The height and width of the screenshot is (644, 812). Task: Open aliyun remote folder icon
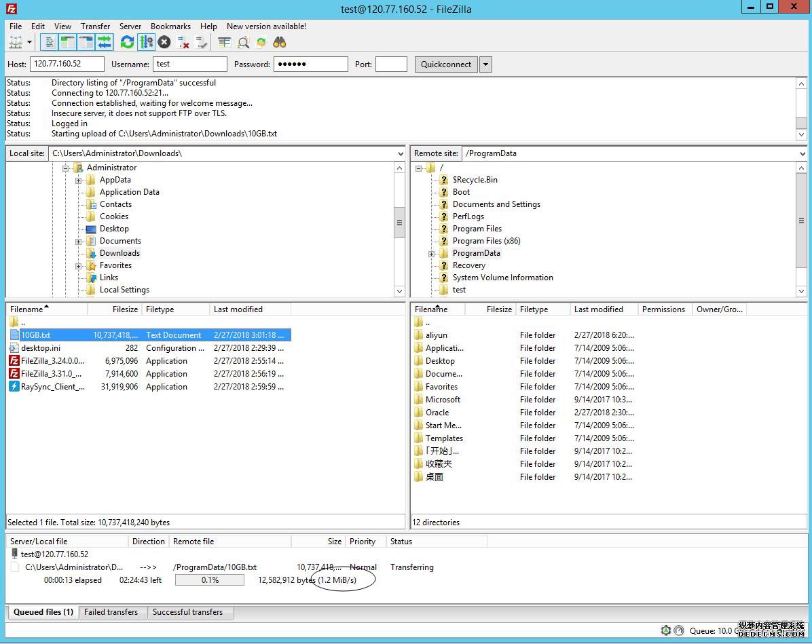[418, 335]
